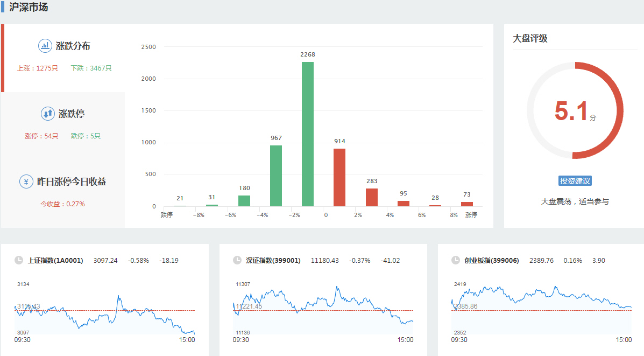Click the tallest green bar labeled 2268

click(308, 135)
